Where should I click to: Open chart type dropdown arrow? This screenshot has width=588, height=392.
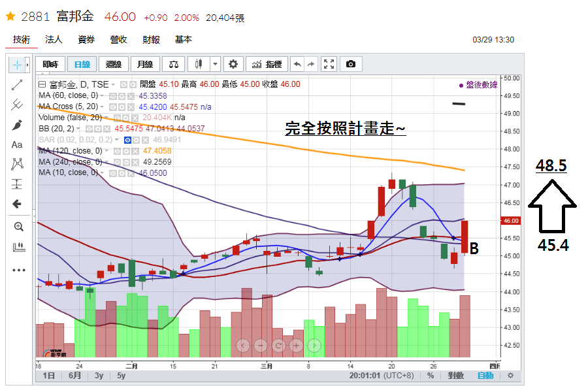coord(215,64)
